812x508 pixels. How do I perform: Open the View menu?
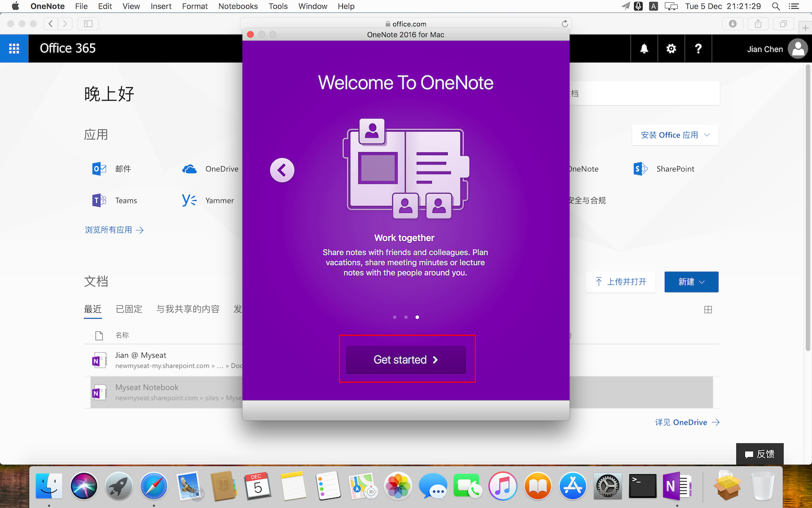131,6
